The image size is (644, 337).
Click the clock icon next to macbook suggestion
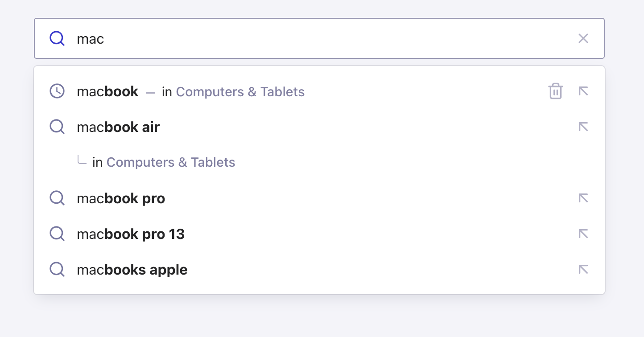[57, 91]
